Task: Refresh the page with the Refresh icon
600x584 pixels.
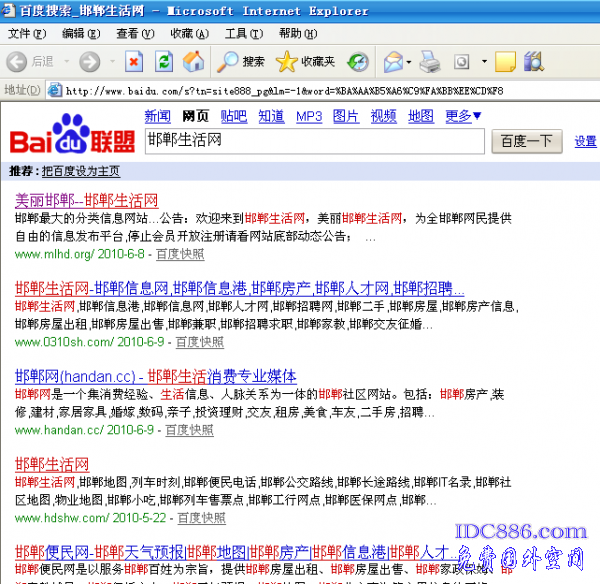Action: (x=163, y=62)
